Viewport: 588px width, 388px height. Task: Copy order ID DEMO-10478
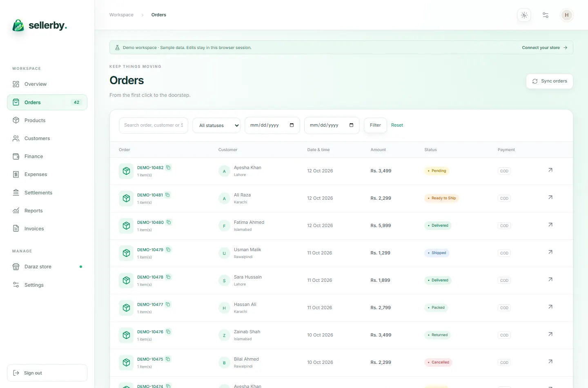[168, 277]
